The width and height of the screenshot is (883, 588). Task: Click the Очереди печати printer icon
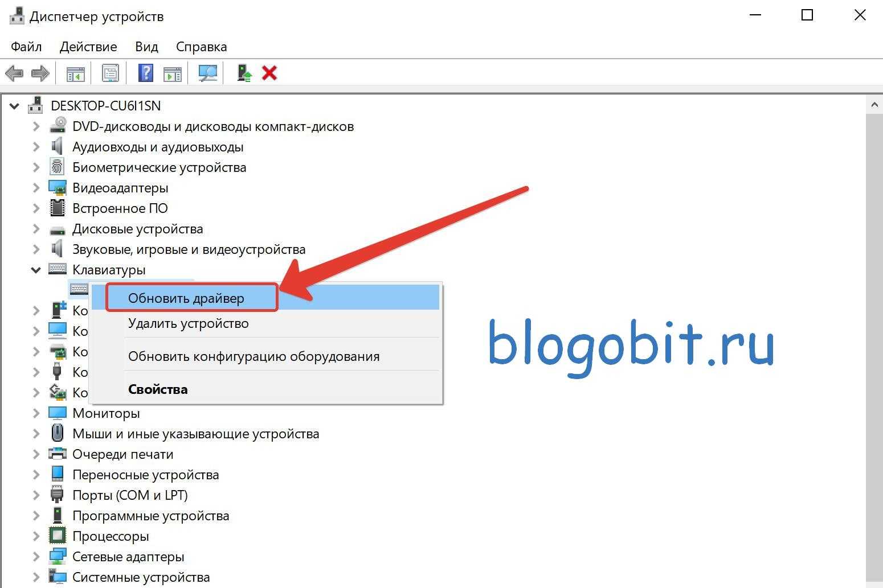click(58, 454)
